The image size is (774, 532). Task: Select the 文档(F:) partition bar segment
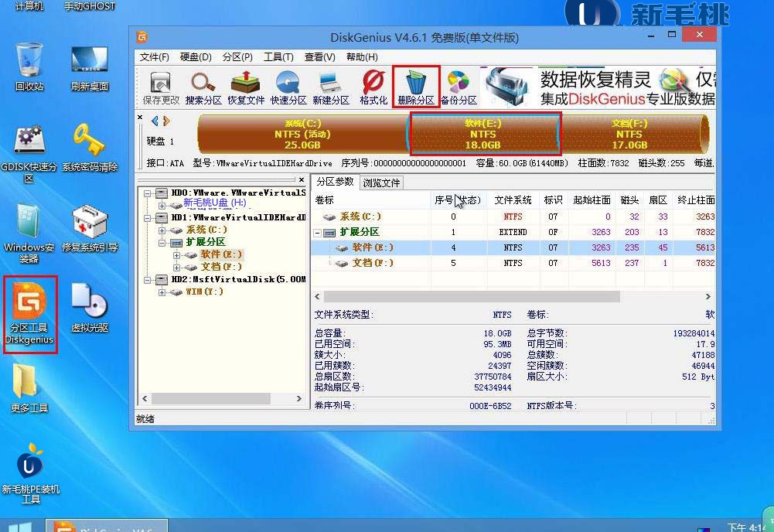pyautogui.click(x=630, y=134)
